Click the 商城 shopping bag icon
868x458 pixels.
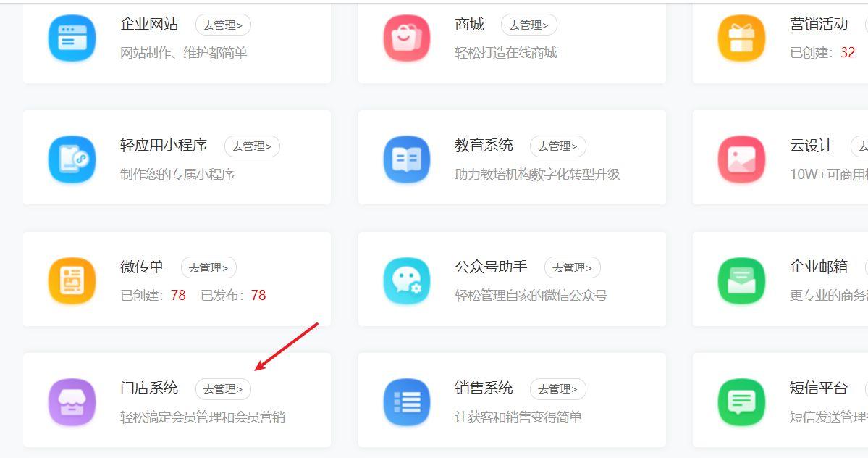coord(407,37)
